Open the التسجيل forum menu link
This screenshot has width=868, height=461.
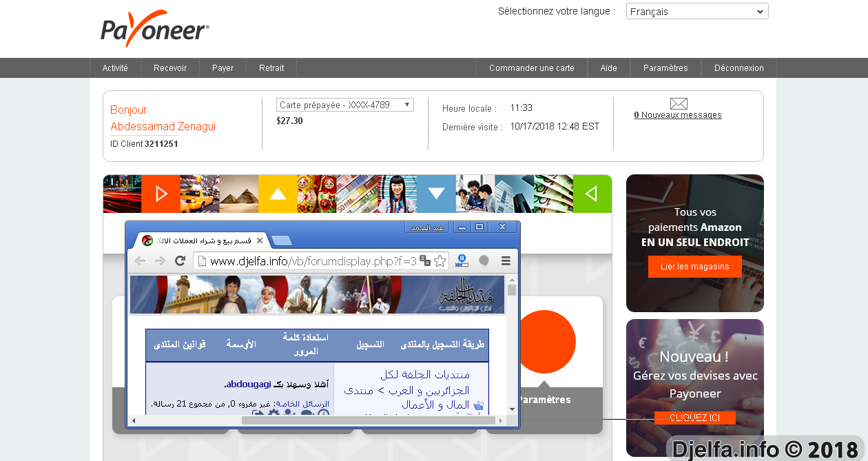click(x=371, y=345)
